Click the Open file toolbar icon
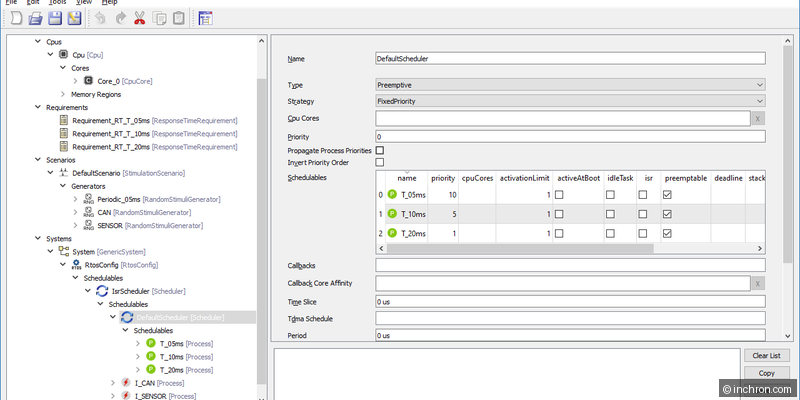 pos(35,19)
